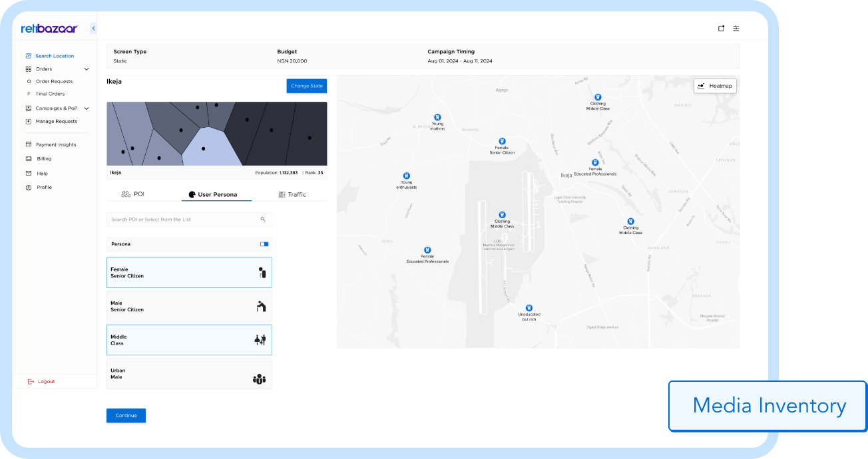Click the Continue button
The image size is (868, 459).
[126, 415]
